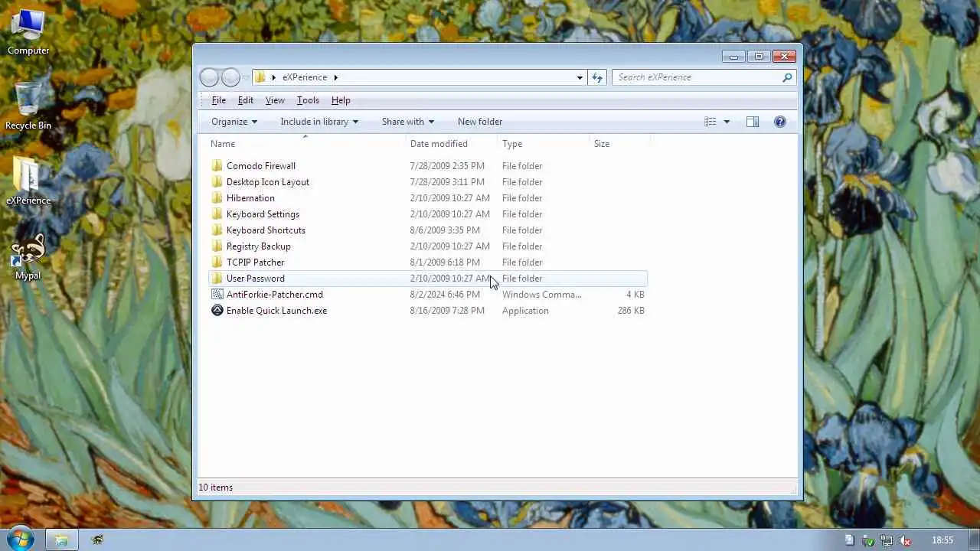Click User Password folder icon
The height and width of the screenshot is (551, 980).
pyautogui.click(x=217, y=279)
